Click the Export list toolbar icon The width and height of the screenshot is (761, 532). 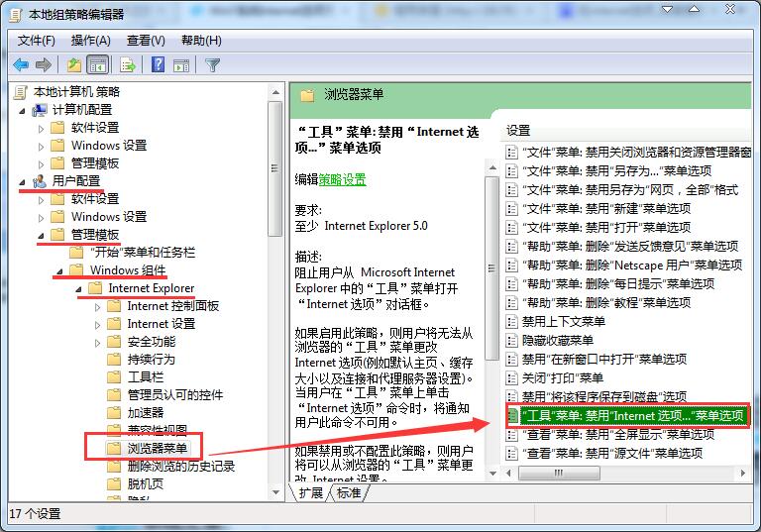(128, 64)
